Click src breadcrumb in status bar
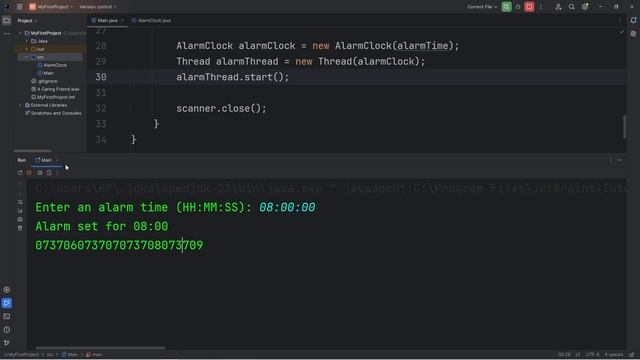 (x=50, y=355)
